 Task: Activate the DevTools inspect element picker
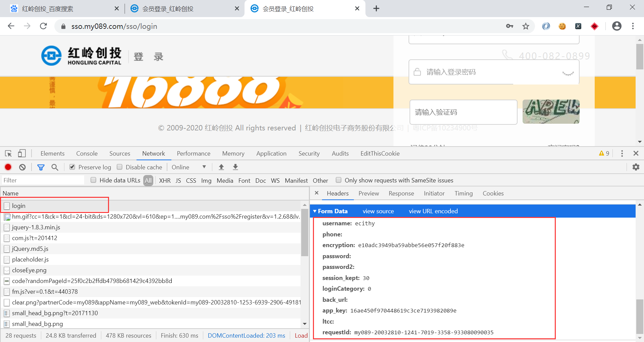(8, 154)
